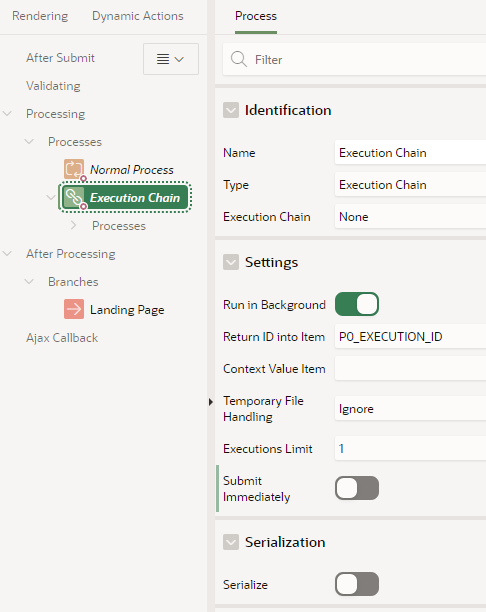
Task: Disable the Run in Background toggle
Action: [357, 304]
